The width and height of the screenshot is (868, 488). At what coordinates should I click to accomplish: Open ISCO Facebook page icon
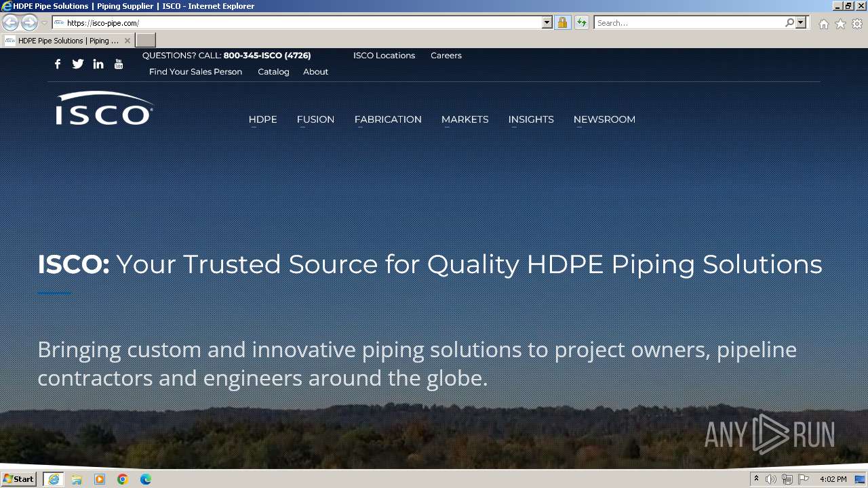pyautogui.click(x=58, y=64)
